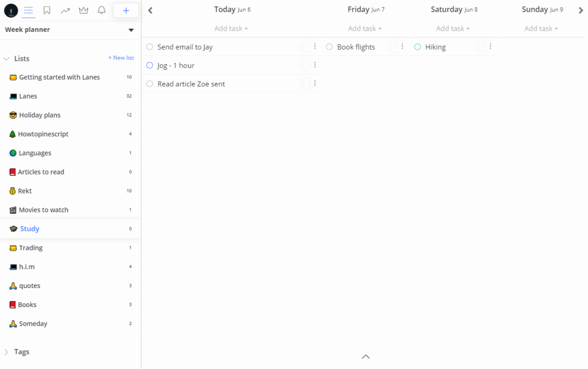588x369 pixels.
Task: Open options menu for Send email to Jay
Action: (x=315, y=46)
